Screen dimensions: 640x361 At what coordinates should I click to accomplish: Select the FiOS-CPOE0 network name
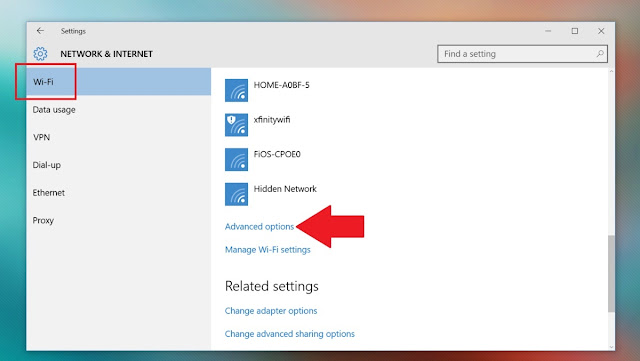tap(277, 154)
